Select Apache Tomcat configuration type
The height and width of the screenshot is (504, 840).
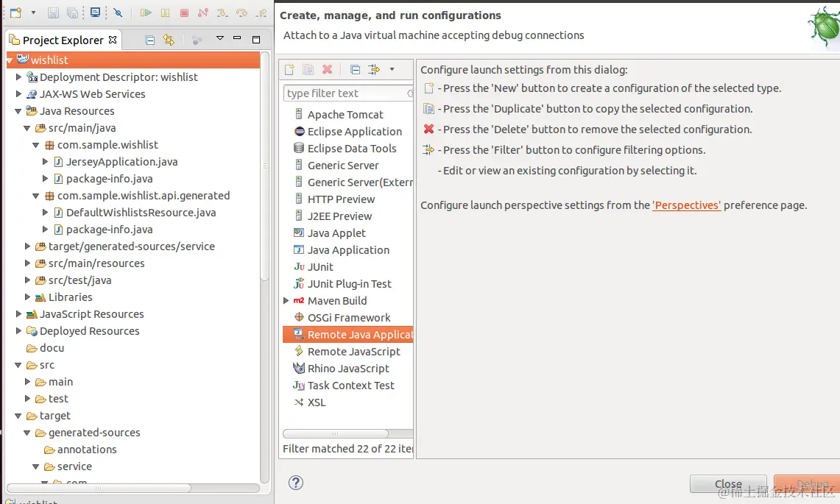coord(345,115)
